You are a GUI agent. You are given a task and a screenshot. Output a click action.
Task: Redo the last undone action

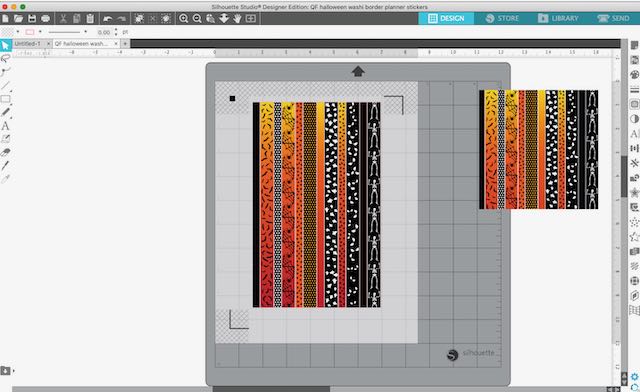tap(121, 18)
